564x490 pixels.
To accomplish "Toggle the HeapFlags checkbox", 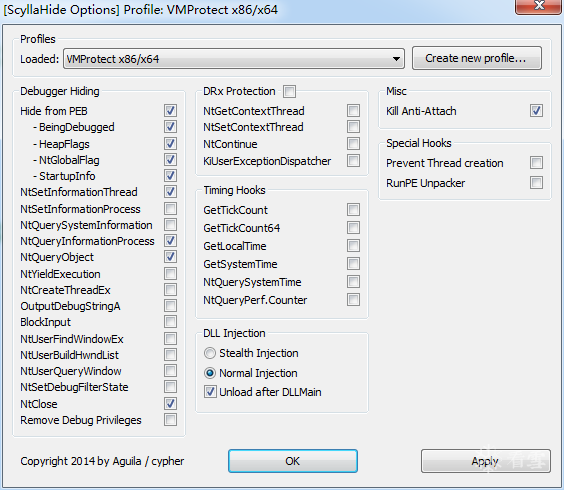I will (170, 144).
